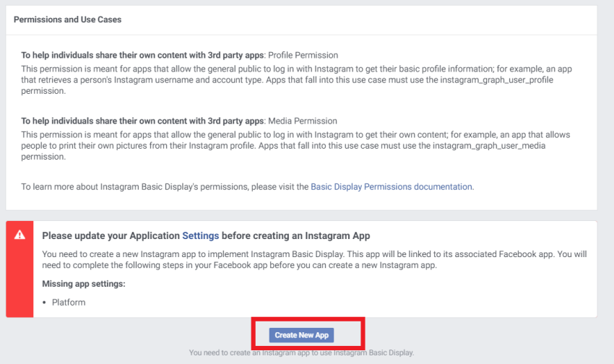Click the instagram_graph_user_profile permission text
614x364 pixels.
(496, 80)
